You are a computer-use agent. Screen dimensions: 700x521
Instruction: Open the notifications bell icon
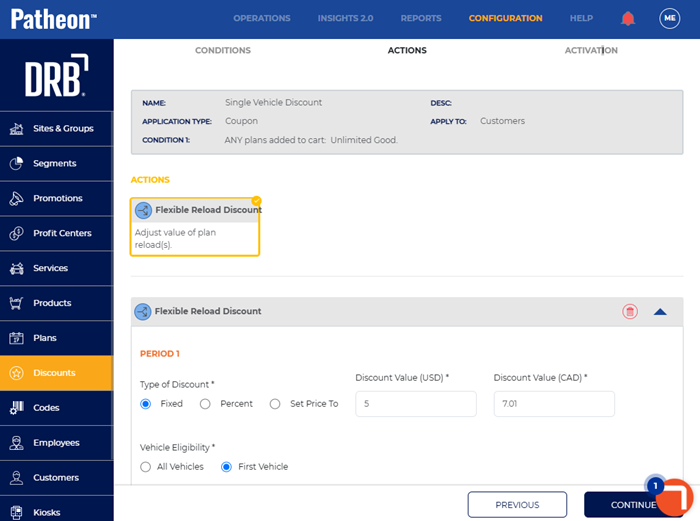click(x=628, y=18)
